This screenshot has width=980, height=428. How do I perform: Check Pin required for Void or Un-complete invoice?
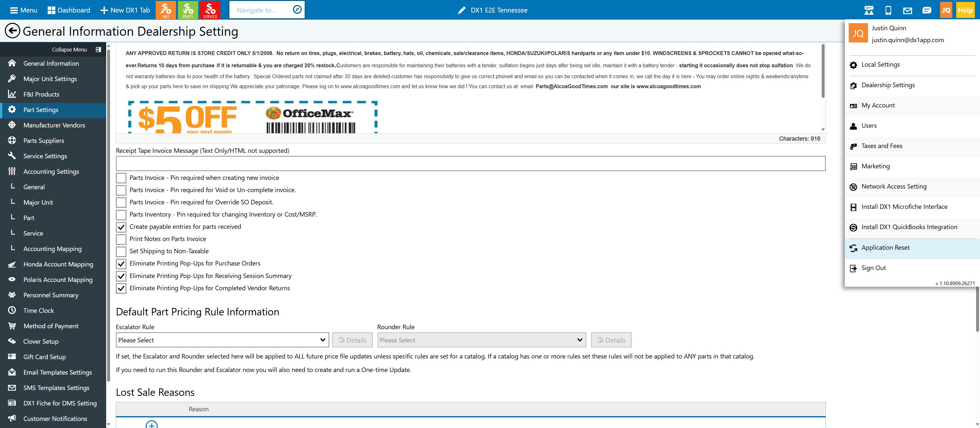[x=121, y=190]
